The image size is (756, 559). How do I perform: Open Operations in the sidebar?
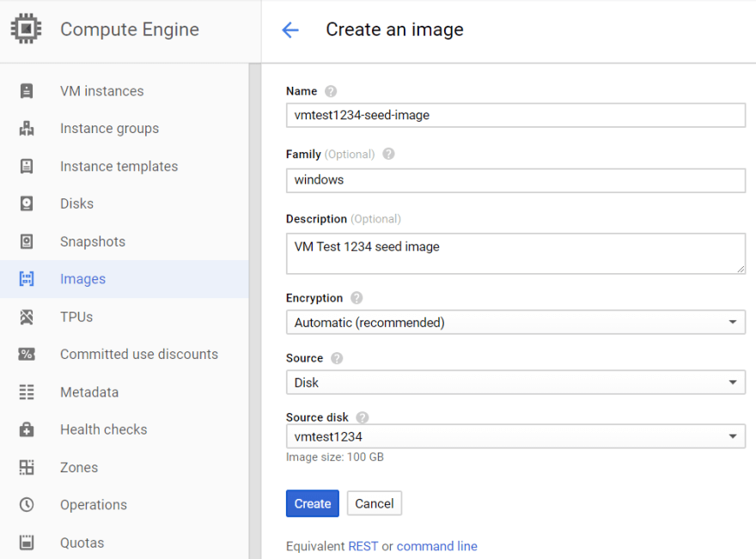(x=125, y=505)
